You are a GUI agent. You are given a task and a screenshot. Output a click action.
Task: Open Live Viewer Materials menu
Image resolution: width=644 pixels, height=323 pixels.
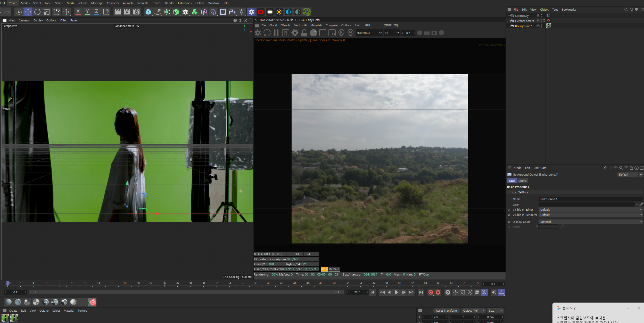(x=316, y=25)
